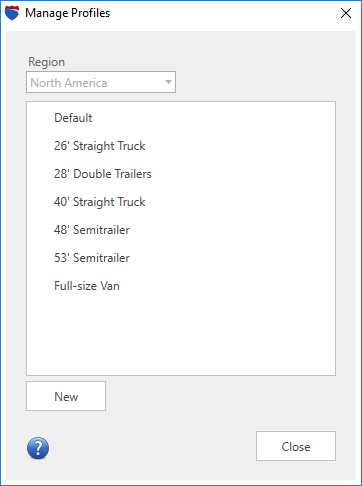Image resolution: width=362 pixels, height=486 pixels.
Task: Click the blue question mark help icon
Action: tap(38, 448)
